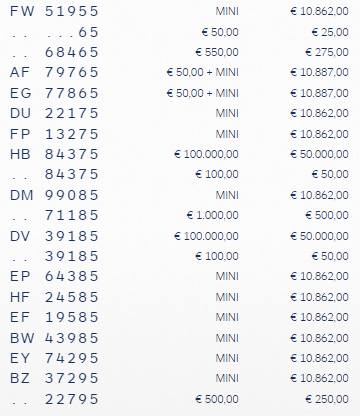
Task: Select the DM 99085 ticket number
Action: pyautogui.click(x=54, y=195)
